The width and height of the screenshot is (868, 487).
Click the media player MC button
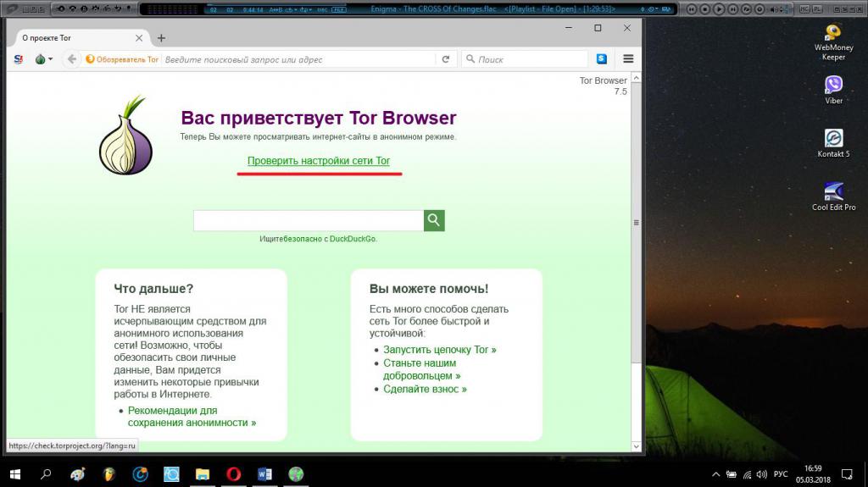pos(805,8)
